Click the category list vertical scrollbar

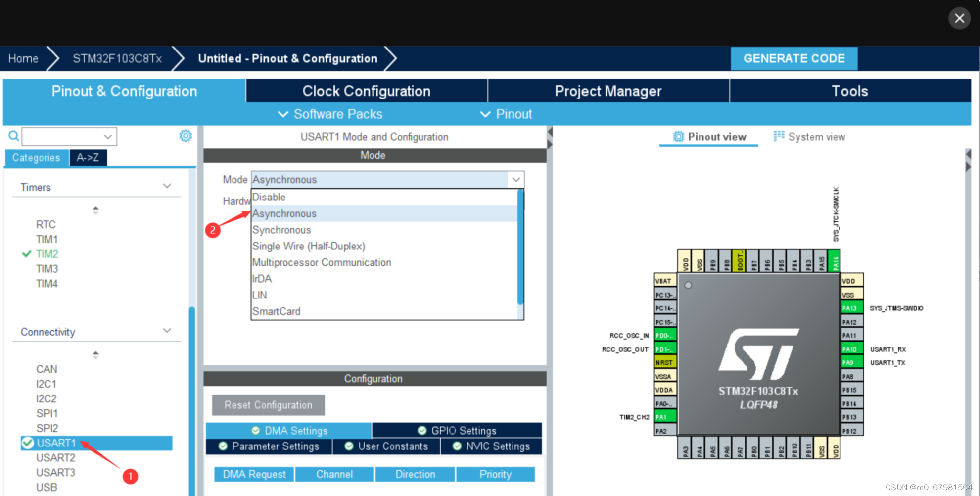click(191, 401)
